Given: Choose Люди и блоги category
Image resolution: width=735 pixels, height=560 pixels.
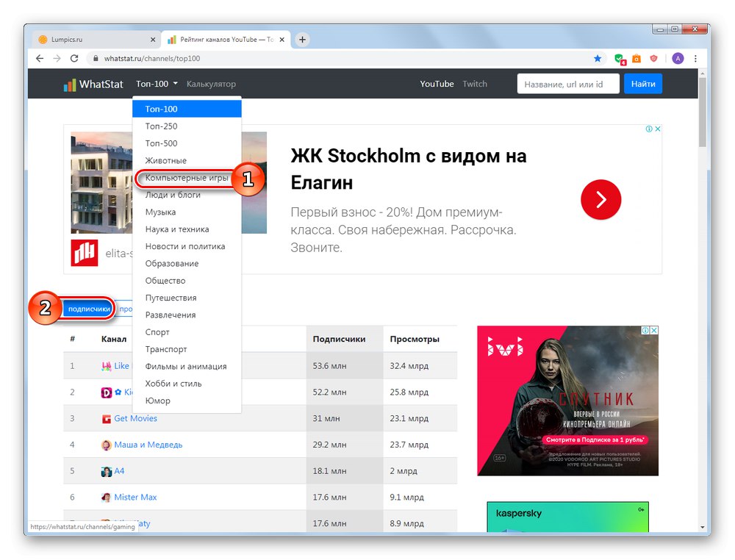Looking at the screenshot, I should 187,195.
